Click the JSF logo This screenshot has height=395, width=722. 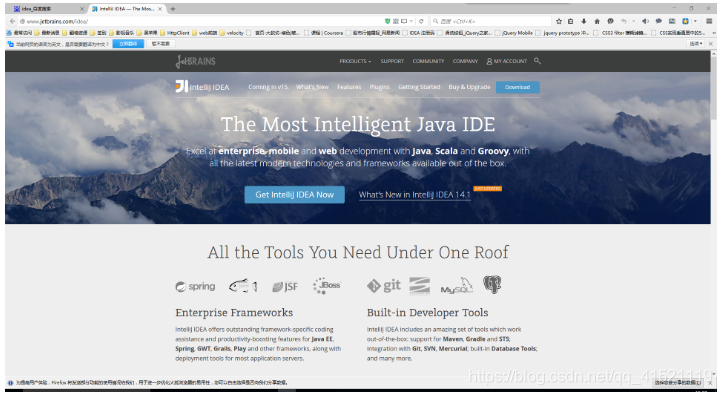coord(285,287)
